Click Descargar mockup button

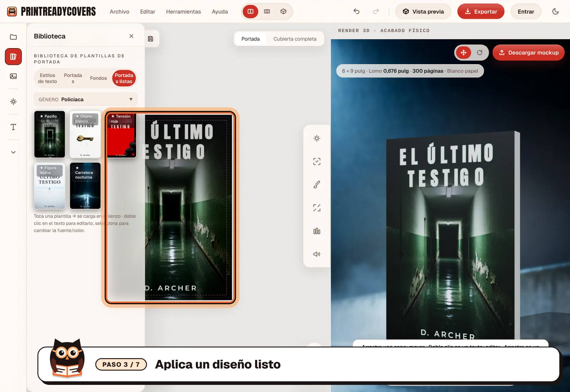coord(529,53)
